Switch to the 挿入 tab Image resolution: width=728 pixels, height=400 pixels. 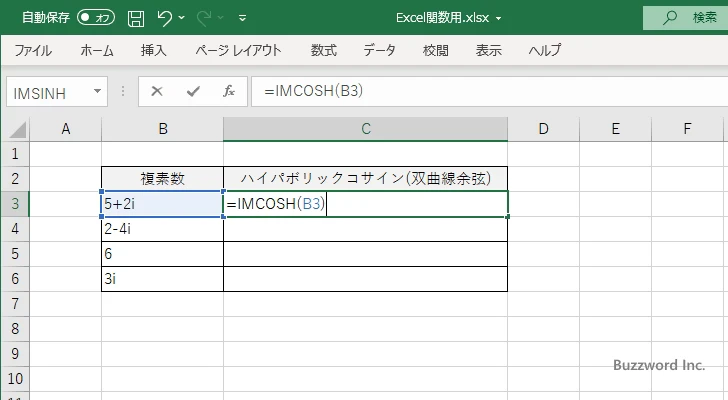pos(154,50)
